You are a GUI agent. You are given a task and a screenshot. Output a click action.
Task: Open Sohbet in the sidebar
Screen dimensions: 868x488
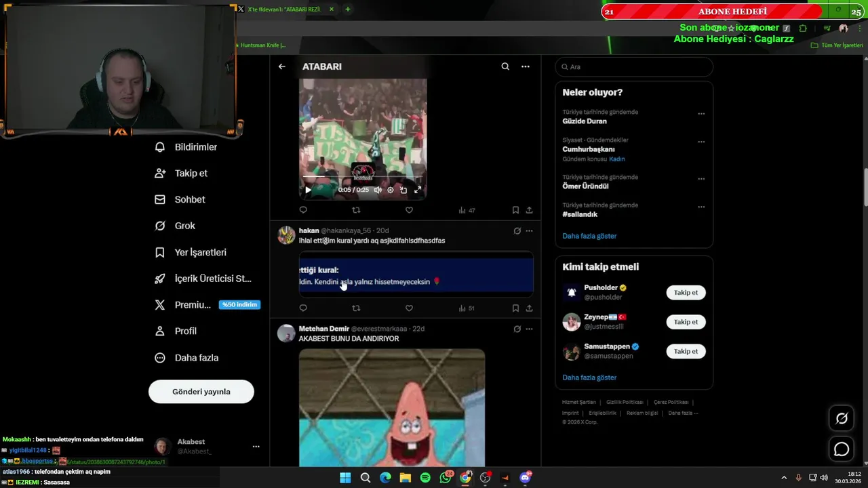point(180,200)
